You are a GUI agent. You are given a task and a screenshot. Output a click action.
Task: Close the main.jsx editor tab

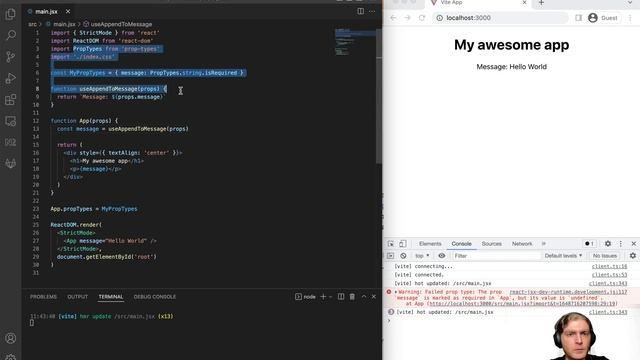tap(68, 11)
